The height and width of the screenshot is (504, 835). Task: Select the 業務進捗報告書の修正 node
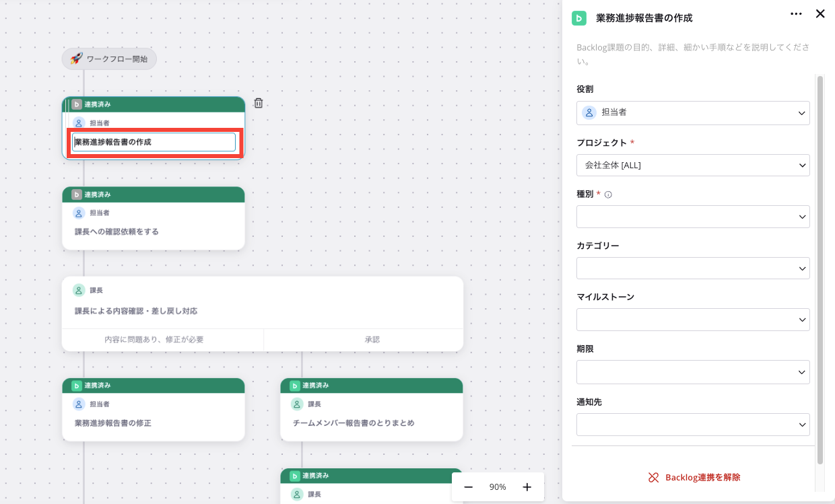pyautogui.click(x=154, y=410)
